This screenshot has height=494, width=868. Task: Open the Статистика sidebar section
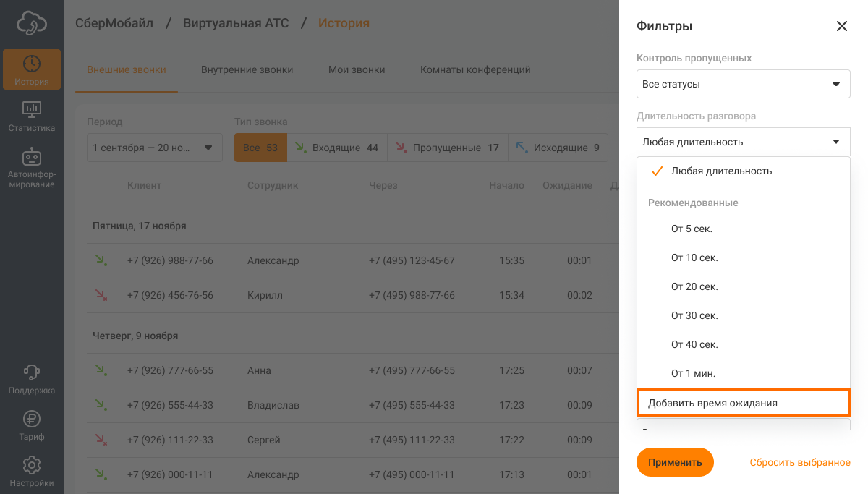32,116
